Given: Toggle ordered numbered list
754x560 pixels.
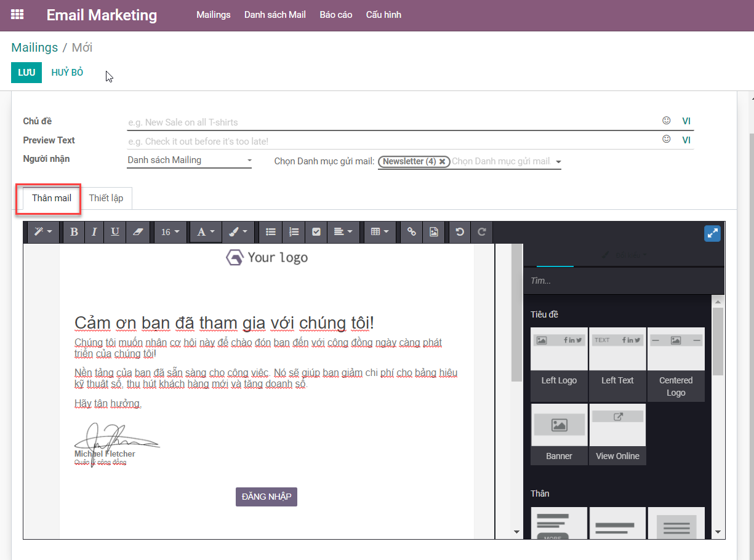Looking at the screenshot, I should point(294,232).
